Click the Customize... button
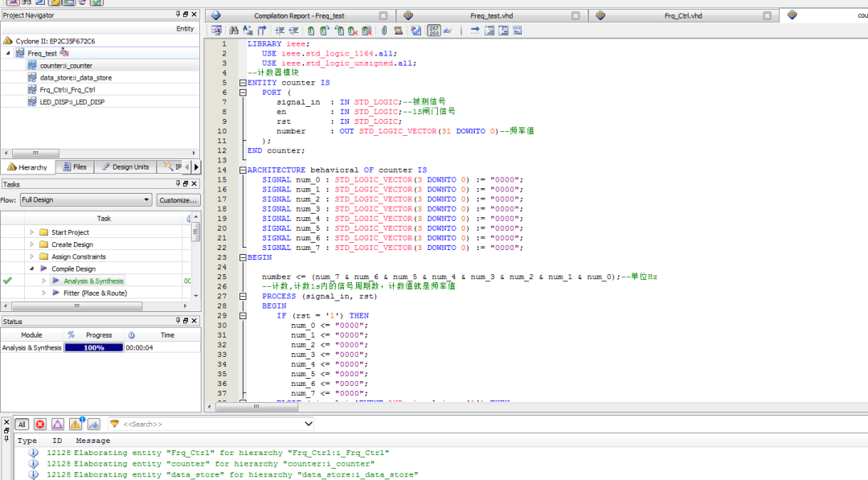Viewport: 868px width, 480px height. pos(178,200)
